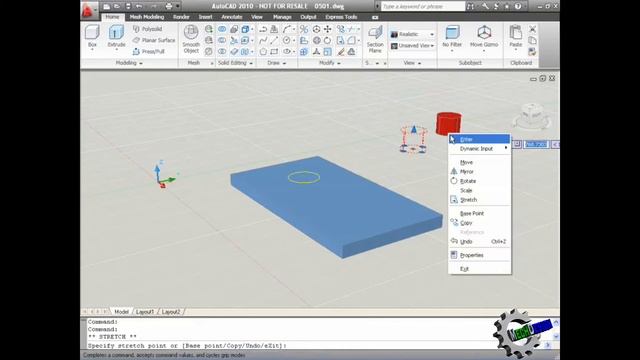Switch to the Render ribbon tab
This screenshot has width=640, height=360.
[x=181, y=17]
